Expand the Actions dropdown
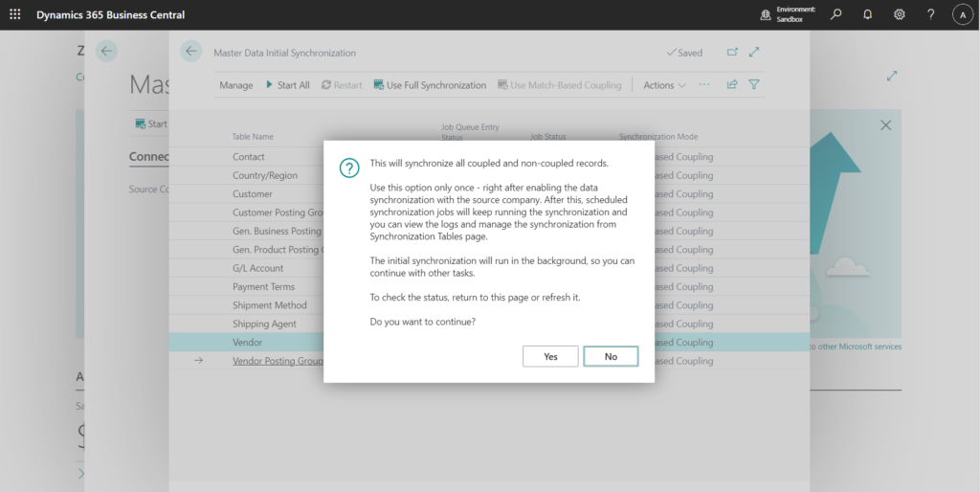The height and width of the screenshot is (492, 980). [664, 85]
